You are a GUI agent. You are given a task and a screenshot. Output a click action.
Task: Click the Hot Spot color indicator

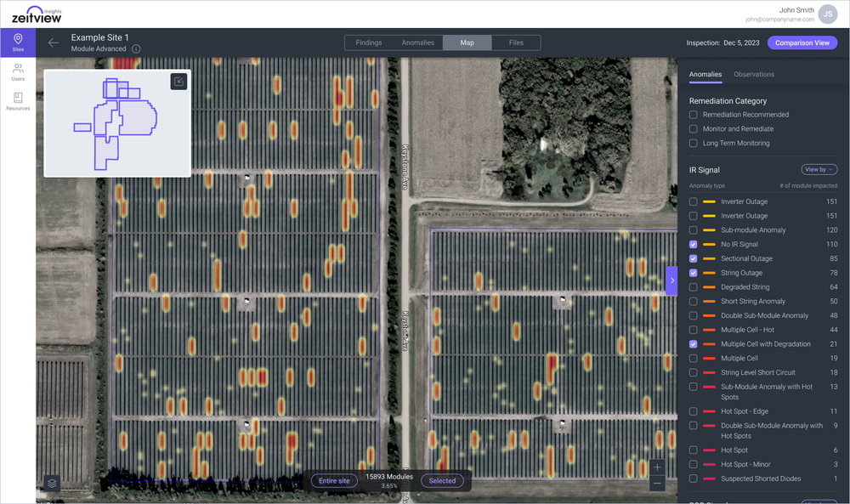tap(708, 450)
